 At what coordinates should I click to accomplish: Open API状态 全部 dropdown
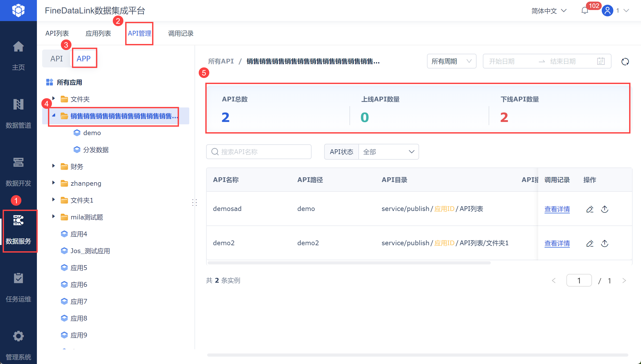click(x=388, y=152)
